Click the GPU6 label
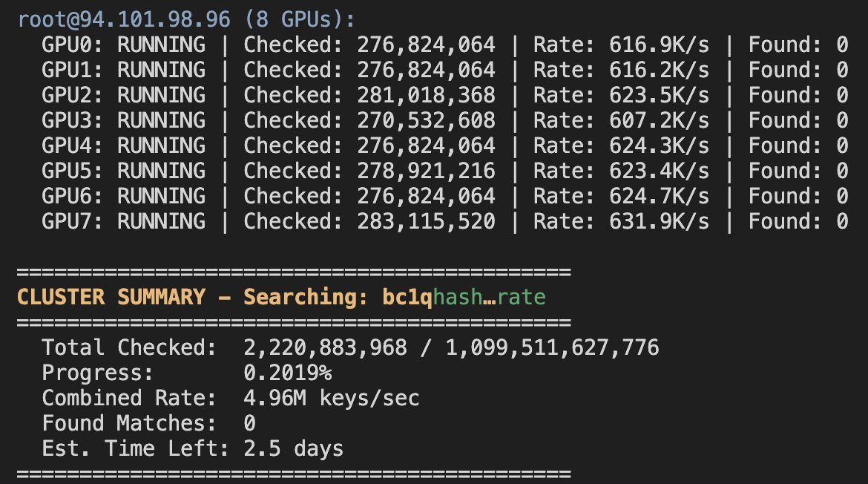The image size is (868, 484). (x=72, y=196)
